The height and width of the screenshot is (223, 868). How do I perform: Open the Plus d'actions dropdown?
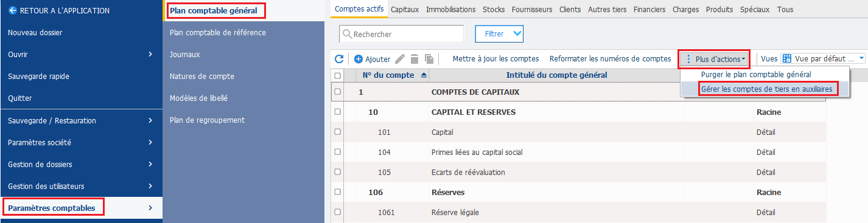715,59
